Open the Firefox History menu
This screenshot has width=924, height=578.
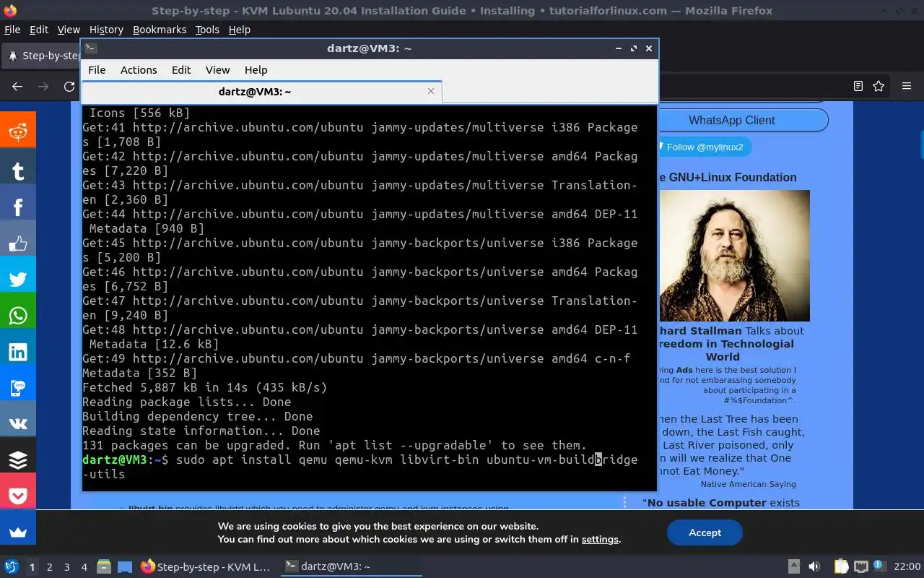click(106, 30)
